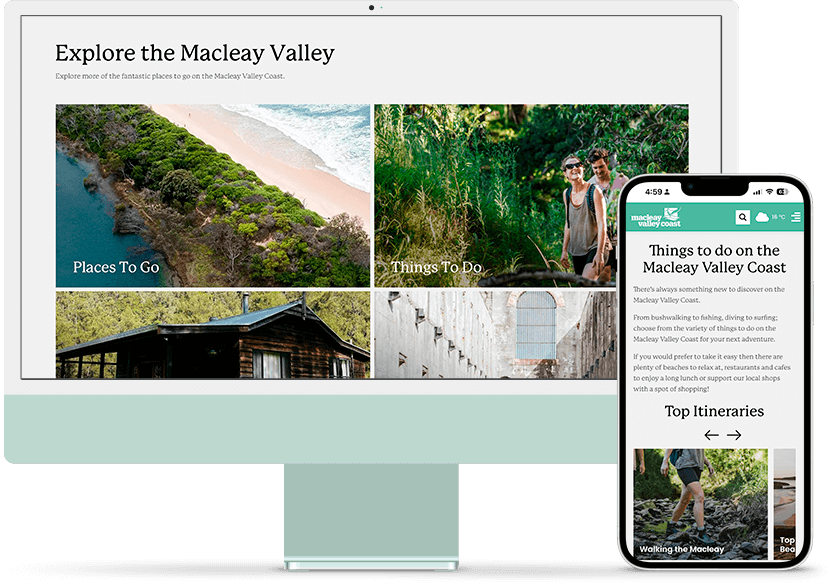The image size is (832, 584).
Task: Click the 16 °C temperature reading
Action: (778, 217)
